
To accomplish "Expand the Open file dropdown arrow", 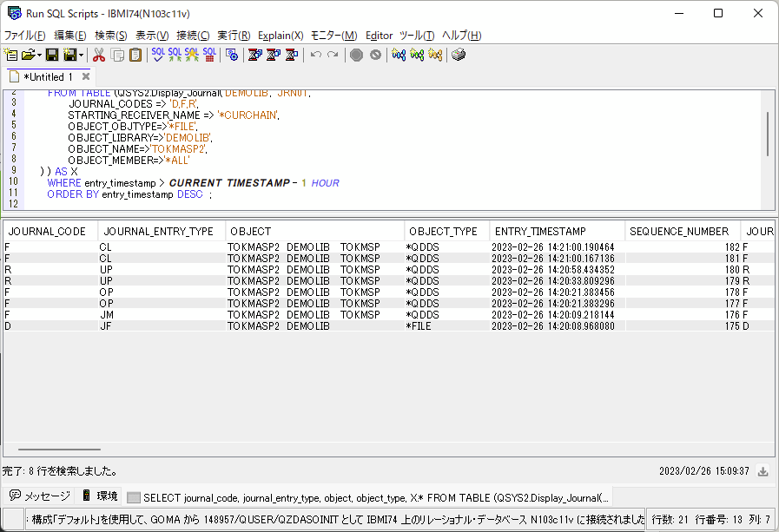I will coord(38,55).
